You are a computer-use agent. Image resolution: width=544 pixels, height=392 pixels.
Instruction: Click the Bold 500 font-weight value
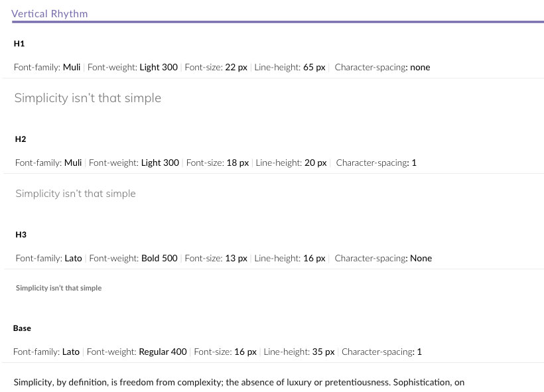(159, 258)
